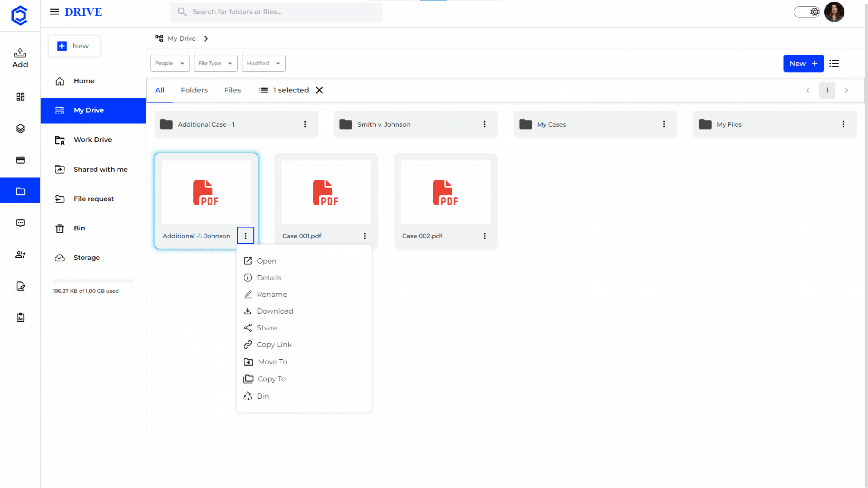Click the list icon beside 1 selected
Image resolution: width=868 pixels, height=488 pixels.
pyautogui.click(x=263, y=90)
